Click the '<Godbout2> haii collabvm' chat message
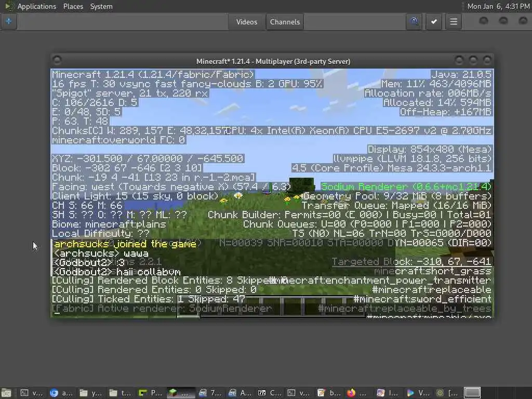The width and height of the screenshot is (532, 399). pyautogui.click(x=117, y=272)
